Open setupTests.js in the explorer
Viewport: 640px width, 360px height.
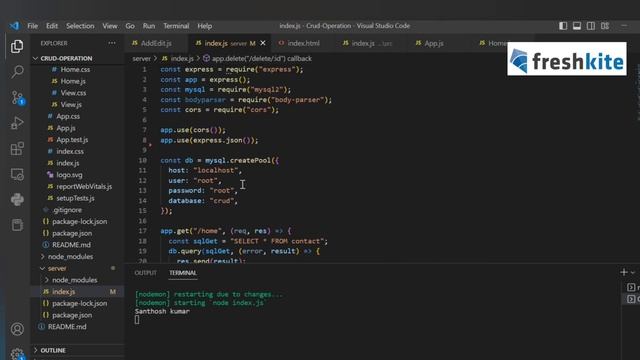(75, 198)
